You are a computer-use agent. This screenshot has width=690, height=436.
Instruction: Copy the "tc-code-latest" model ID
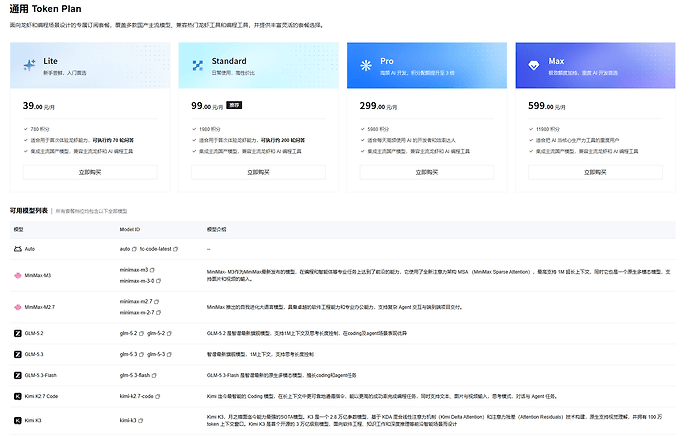176,249
